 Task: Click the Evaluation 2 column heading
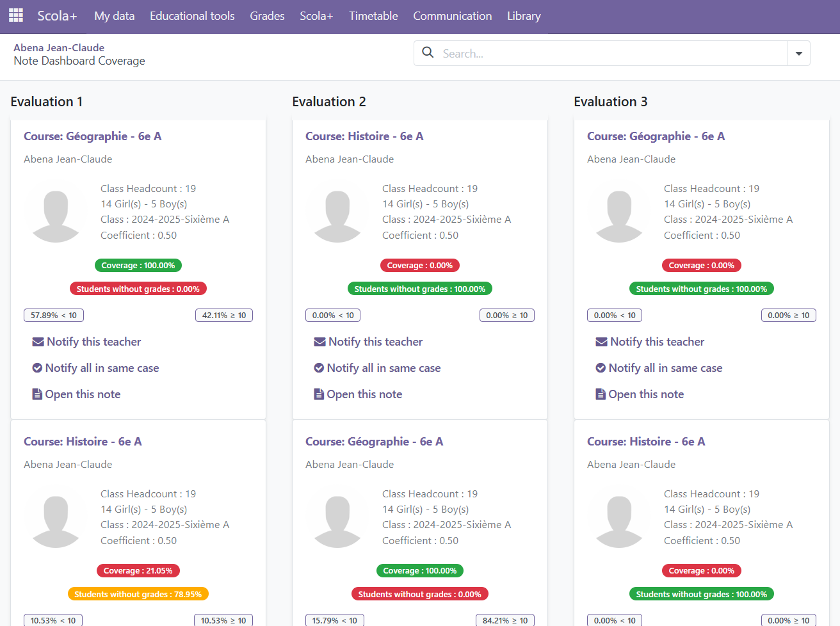click(329, 102)
